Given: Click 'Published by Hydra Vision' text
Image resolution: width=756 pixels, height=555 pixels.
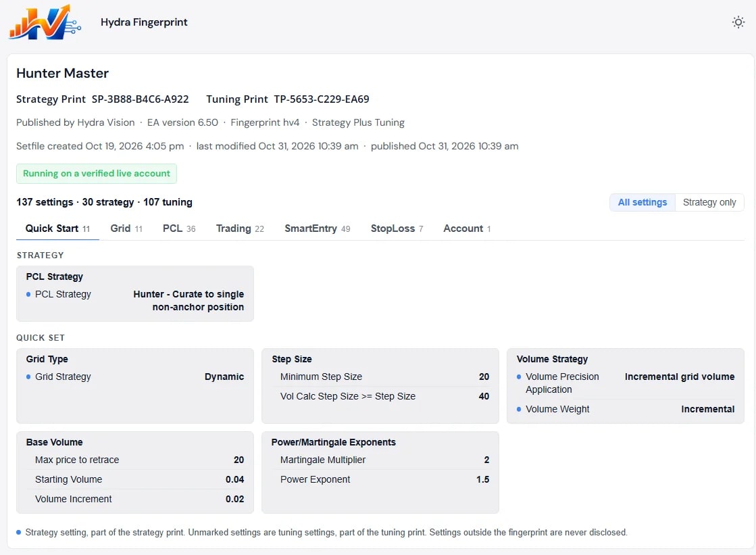Looking at the screenshot, I should point(75,122).
